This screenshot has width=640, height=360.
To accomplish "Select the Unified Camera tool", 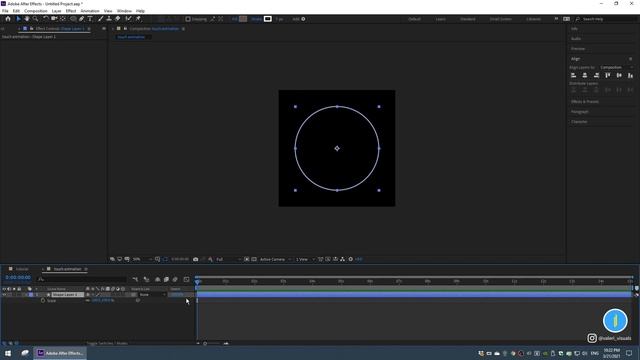I will pyautogui.click(x=54, y=19).
